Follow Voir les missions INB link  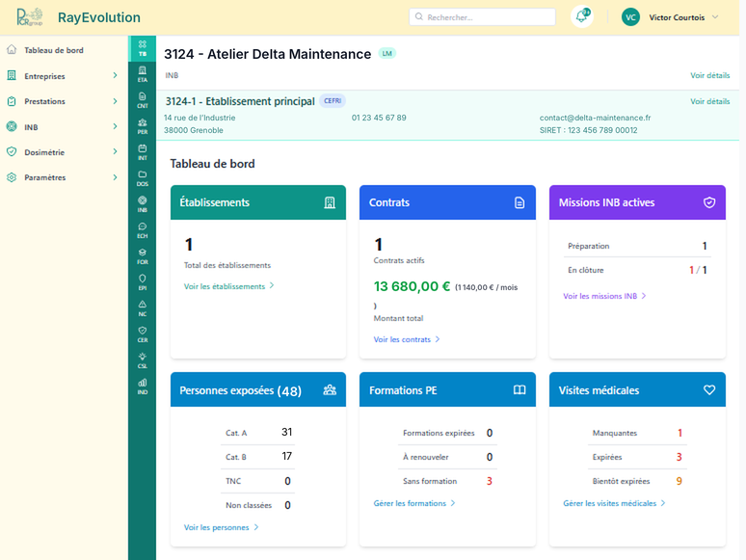pyautogui.click(x=604, y=296)
